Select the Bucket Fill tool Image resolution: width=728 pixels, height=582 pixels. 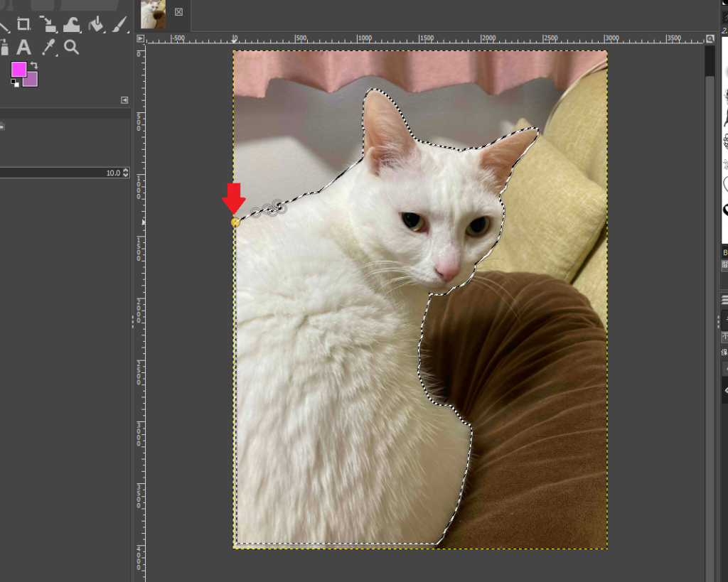95,25
